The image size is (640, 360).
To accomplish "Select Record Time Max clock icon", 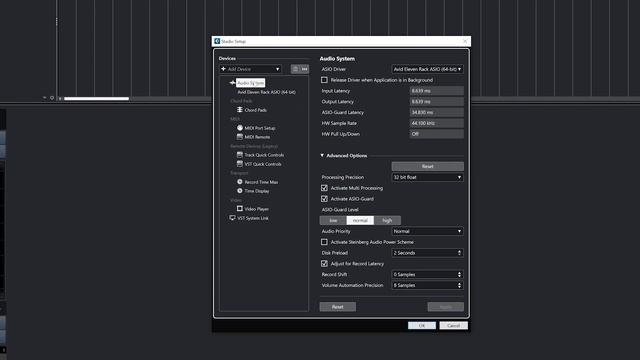I will (240, 182).
